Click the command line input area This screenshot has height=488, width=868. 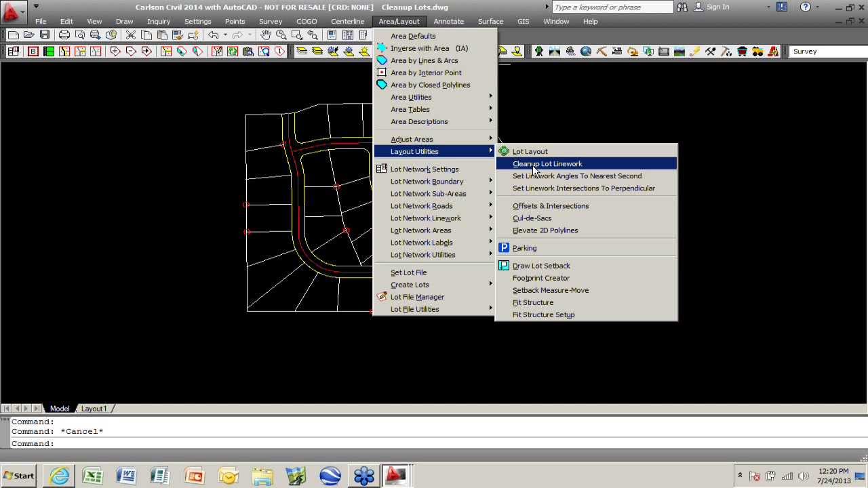pos(434,443)
